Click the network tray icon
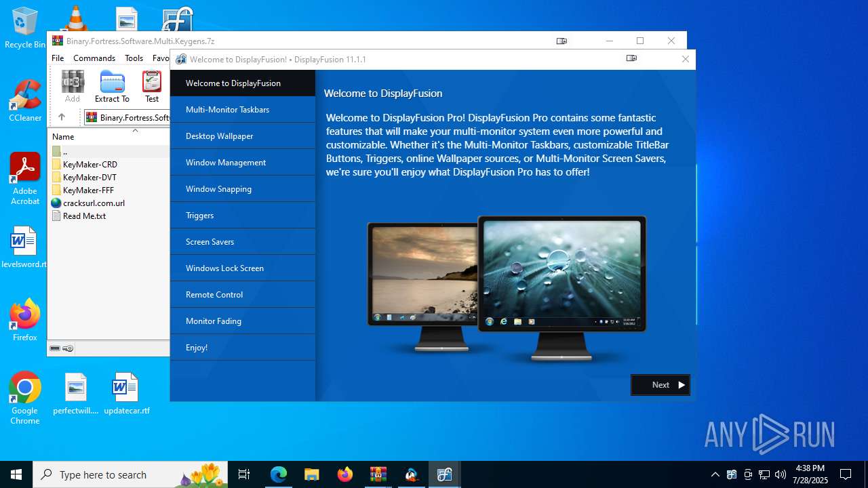This screenshot has height=488, width=868. tap(764, 474)
